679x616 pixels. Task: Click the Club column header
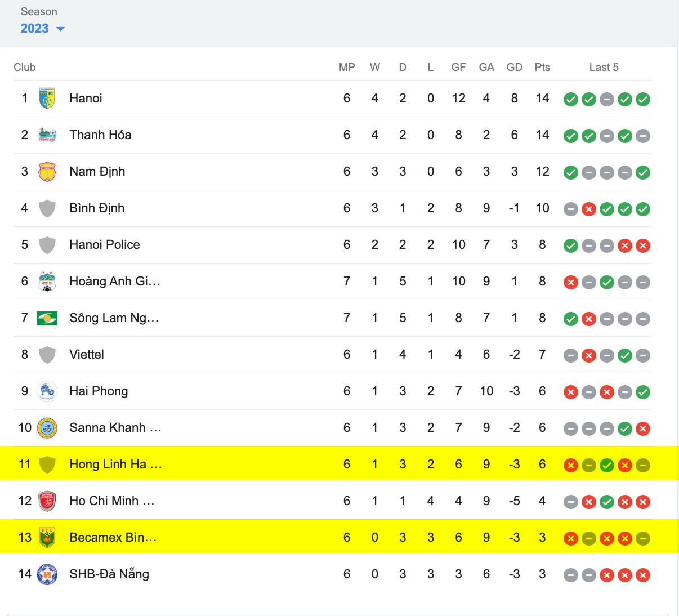pos(25,68)
